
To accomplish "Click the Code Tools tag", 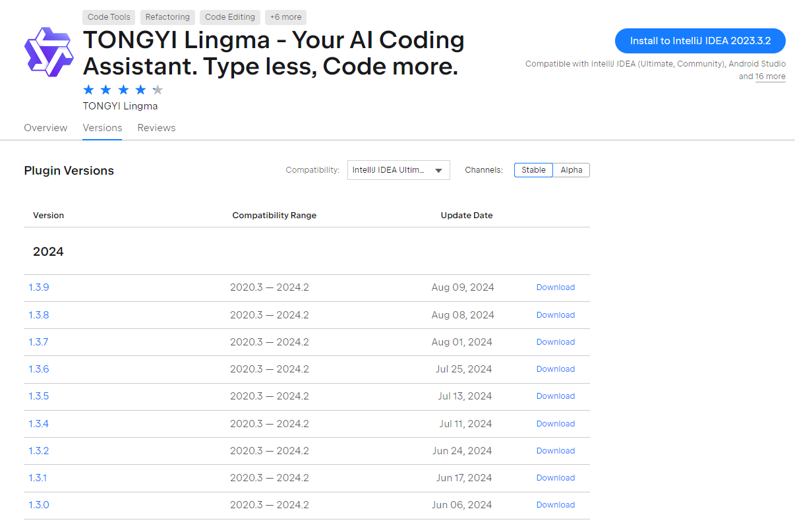I will 109,17.
